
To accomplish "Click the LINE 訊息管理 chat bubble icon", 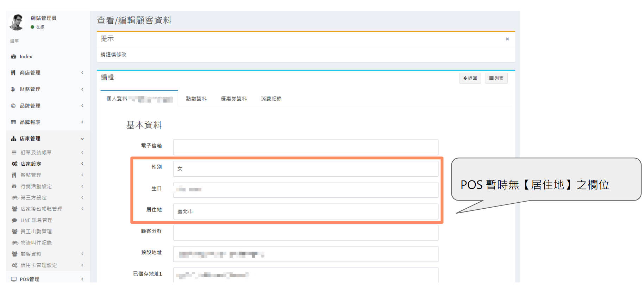I will pyautogui.click(x=14, y=220).
